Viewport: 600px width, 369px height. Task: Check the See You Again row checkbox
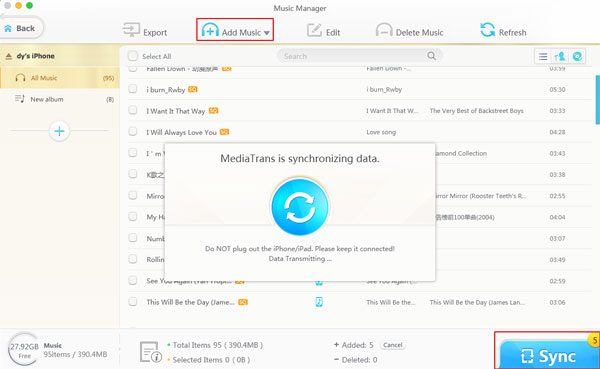click(133, 281)
